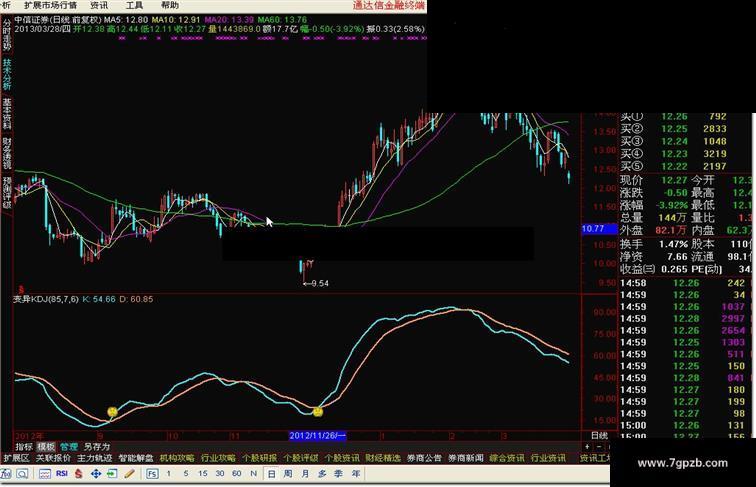Open the 扩展市场行情 menu
This screenshot has width=756, height=487.
coord(50,5)
